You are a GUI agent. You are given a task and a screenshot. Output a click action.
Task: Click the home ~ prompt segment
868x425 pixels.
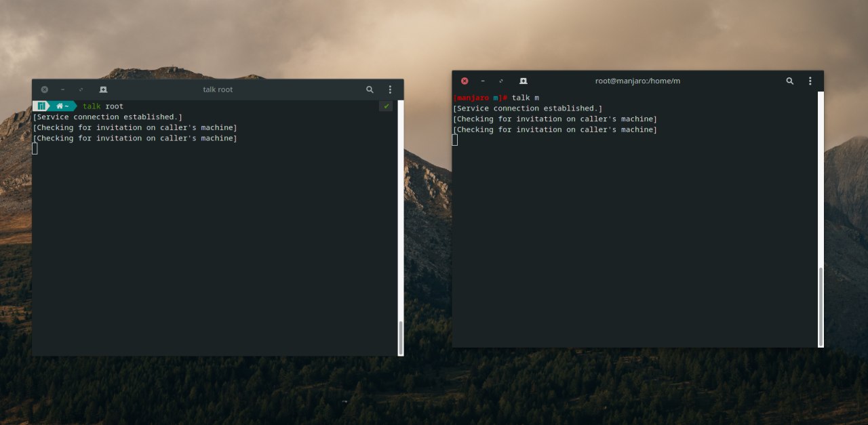point(63,106)
